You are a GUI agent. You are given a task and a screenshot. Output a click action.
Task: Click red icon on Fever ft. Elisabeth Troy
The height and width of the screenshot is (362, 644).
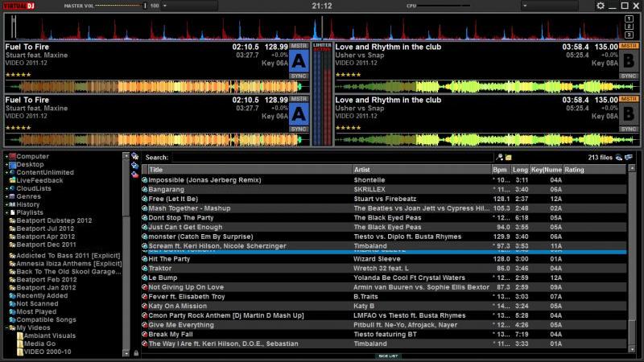click(145, 297)
